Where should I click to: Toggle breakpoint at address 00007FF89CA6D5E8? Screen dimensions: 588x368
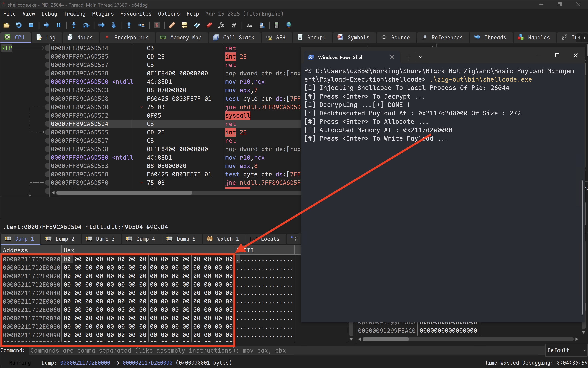click(47, 174)
